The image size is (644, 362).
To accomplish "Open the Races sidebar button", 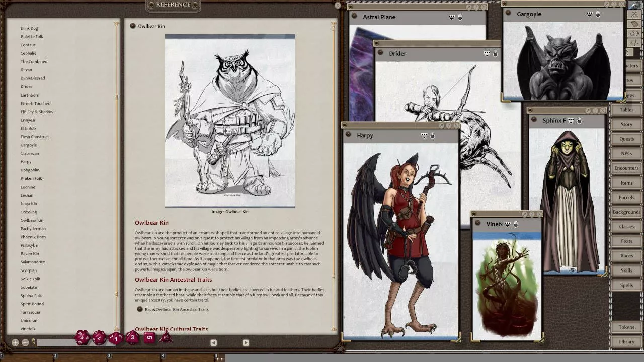I will pyautogui.click(x=626, y=255).
